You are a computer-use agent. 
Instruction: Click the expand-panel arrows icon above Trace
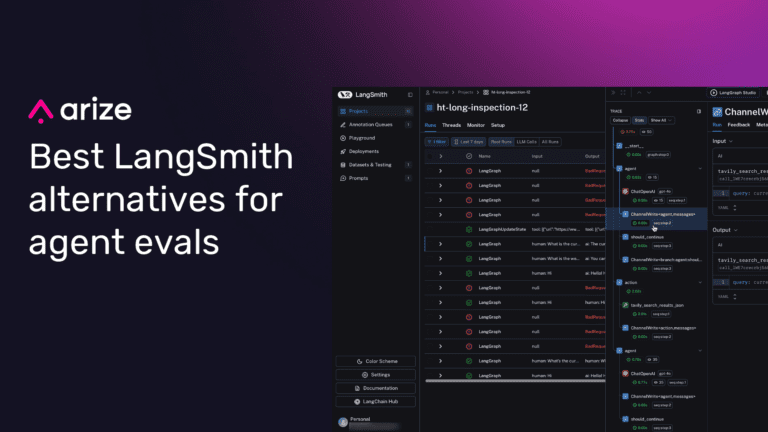click(x=613, y=93)
